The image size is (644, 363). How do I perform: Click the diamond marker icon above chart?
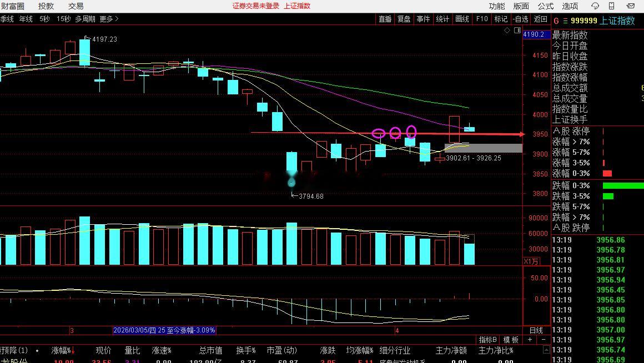(x=507, y=31)
